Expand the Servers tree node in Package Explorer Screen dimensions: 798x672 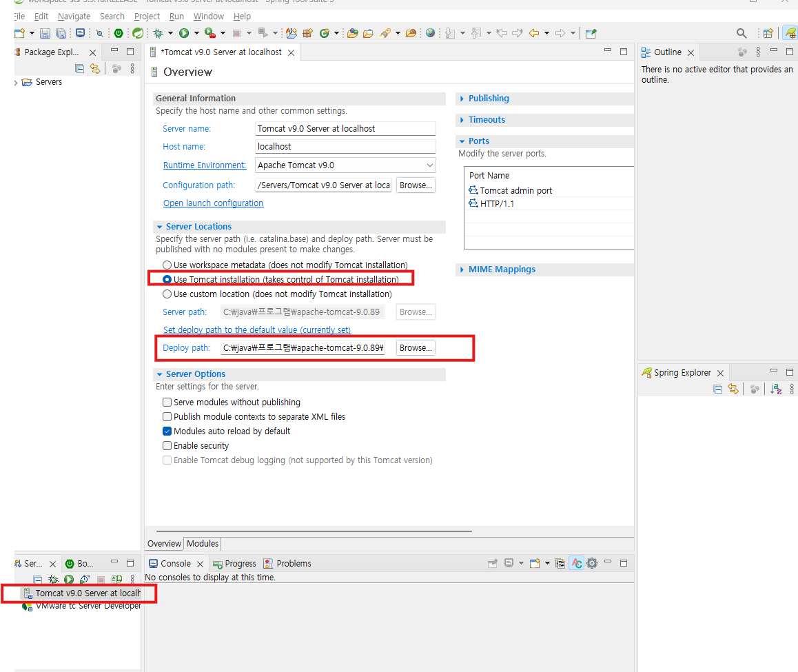(16, 83)
